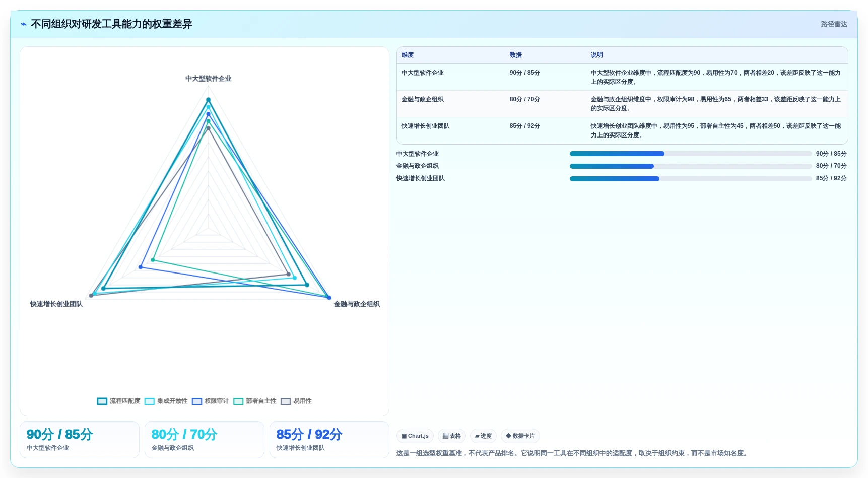Click table value 80分 / 70分
Screen dimensions: 868x478
(x=524, y=99)
